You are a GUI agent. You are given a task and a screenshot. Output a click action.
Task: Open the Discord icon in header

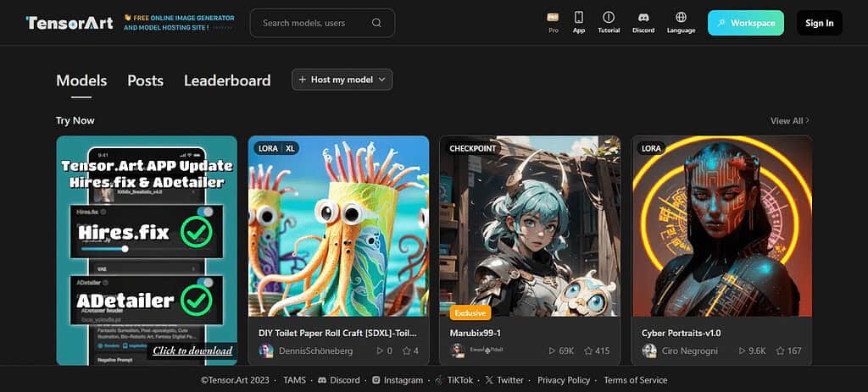(643, 17)
